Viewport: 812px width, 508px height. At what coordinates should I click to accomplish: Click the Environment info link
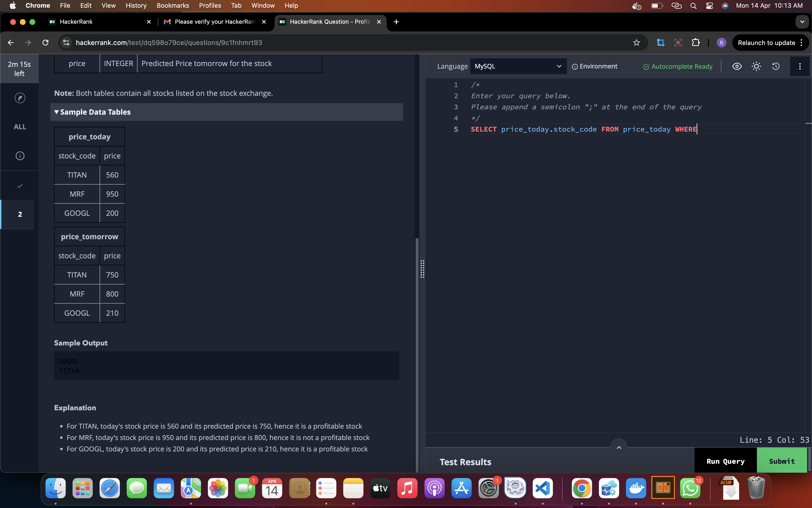[594, 66]
